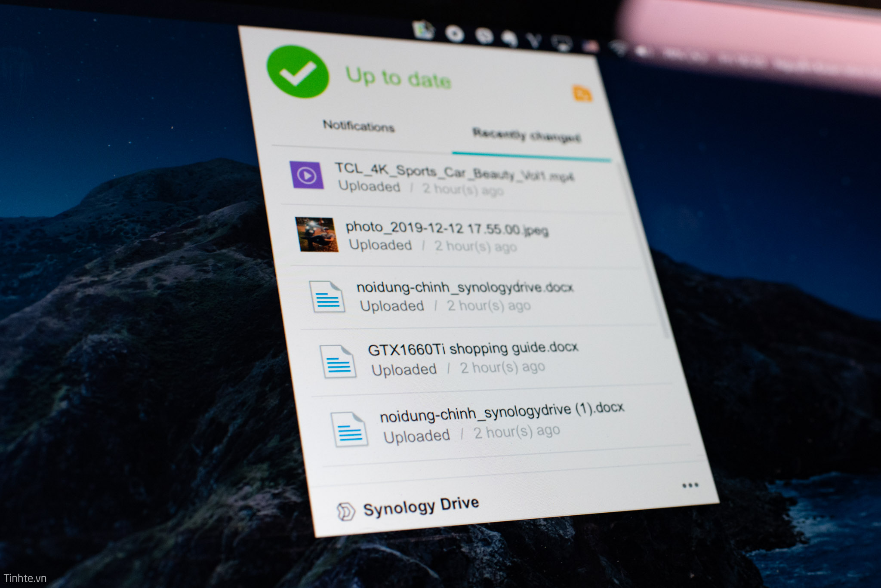Screen dimensions: 881x588
Task: Open thumbnail of photo_2019-12-12 17.55.00.jpeg
Action: point(316,234)
